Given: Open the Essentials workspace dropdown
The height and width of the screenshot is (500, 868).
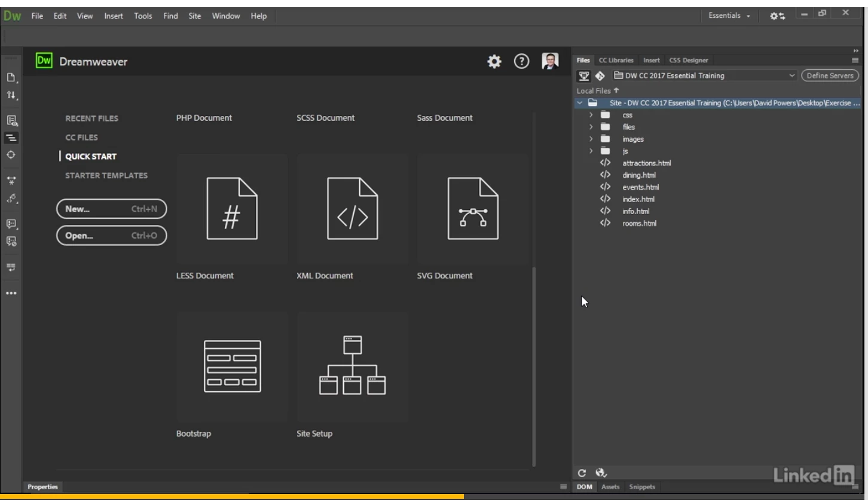Looking at the screenshot, I should (x=729, y=16).
